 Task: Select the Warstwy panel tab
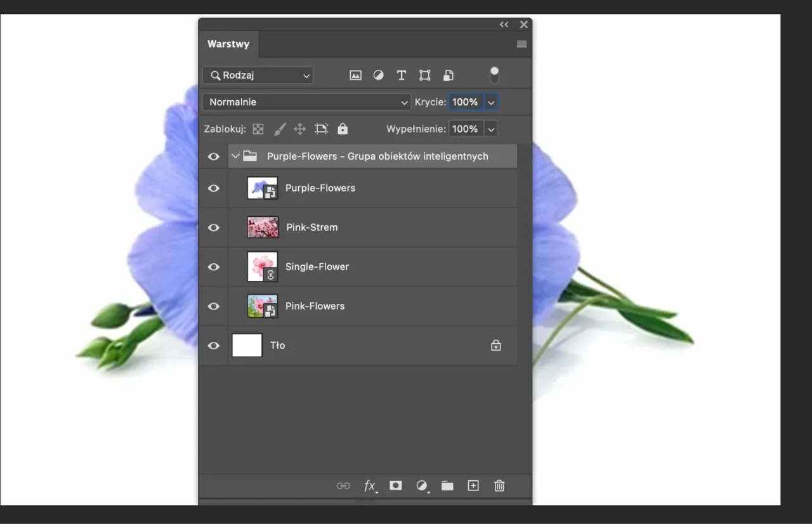228,44
